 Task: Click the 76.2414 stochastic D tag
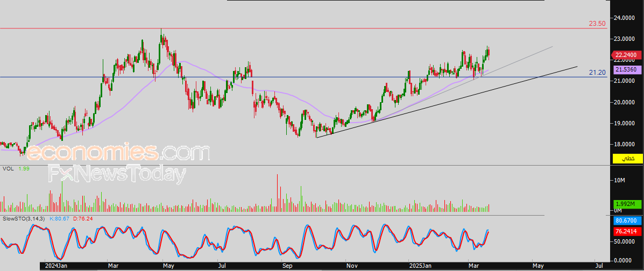pyautogui.click(x=627, y=231)
